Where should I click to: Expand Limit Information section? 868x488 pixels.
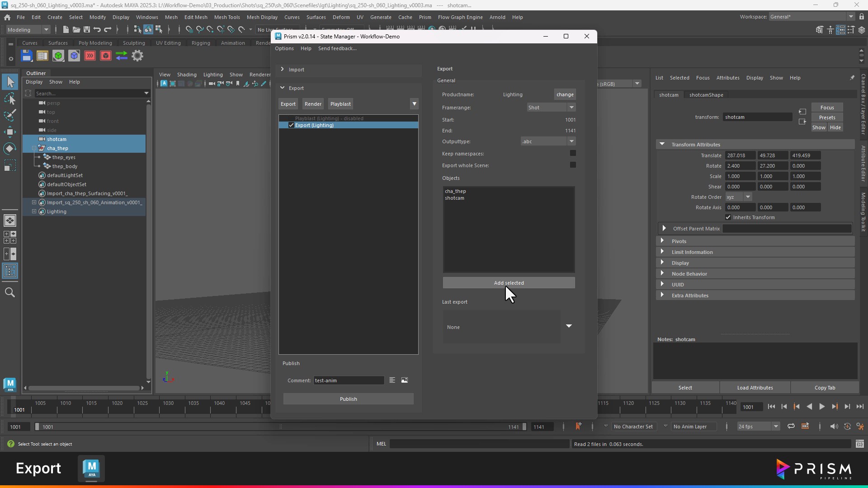tap(662, 252)
